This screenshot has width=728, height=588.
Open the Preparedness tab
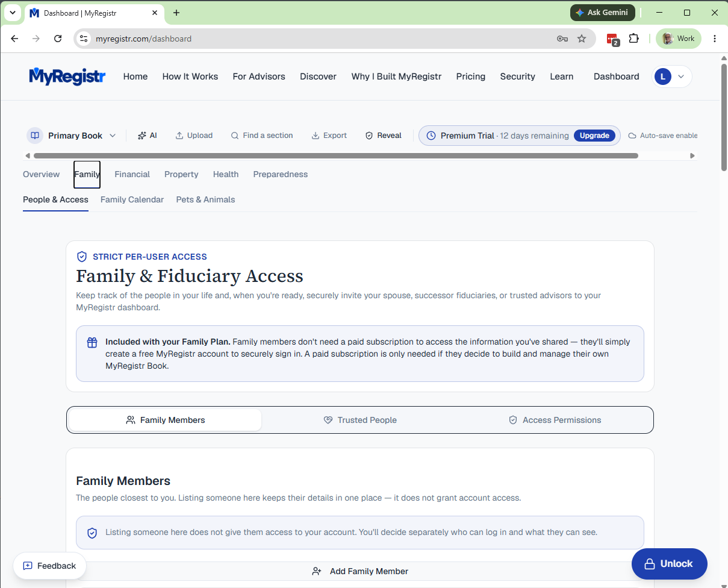pyautogui.click(x=281, y=174)
